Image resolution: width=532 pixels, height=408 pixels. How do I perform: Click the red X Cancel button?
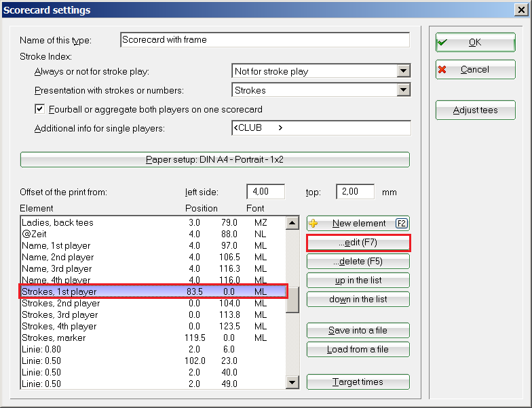475,70
